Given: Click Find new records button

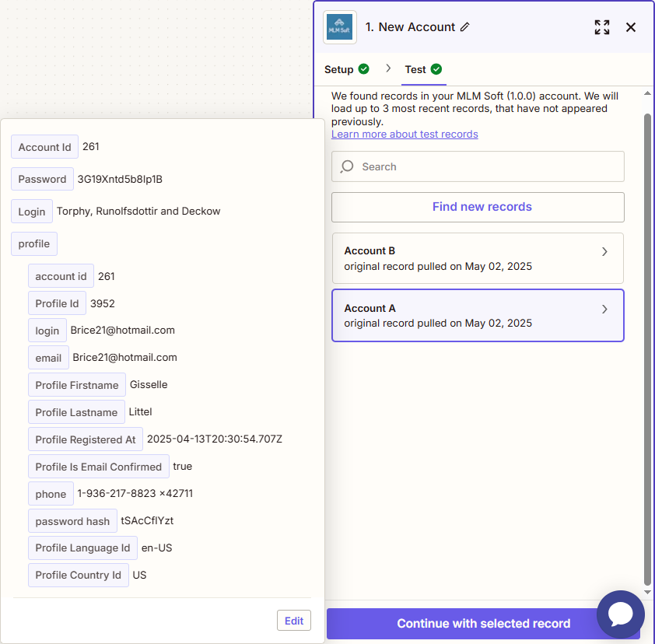Looking at the screenshot, I should click(x=478, y=207).
